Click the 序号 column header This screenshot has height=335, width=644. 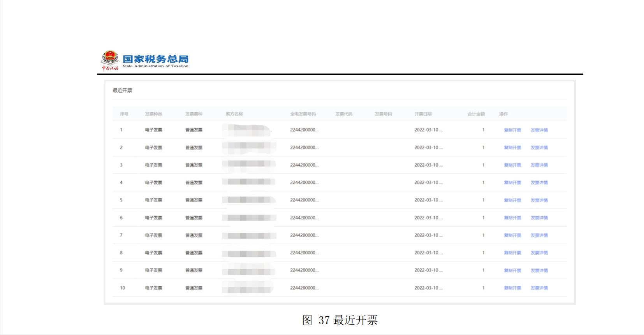click(124, 114)
